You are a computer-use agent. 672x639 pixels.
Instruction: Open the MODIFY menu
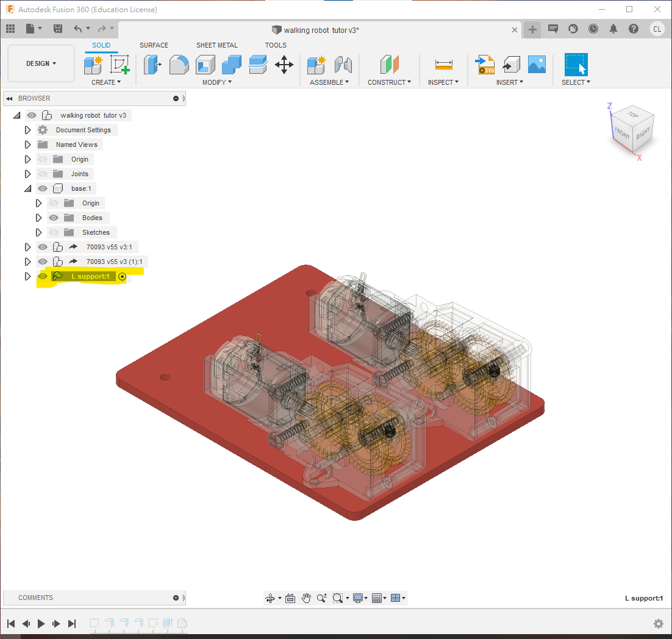click(217, 82)
